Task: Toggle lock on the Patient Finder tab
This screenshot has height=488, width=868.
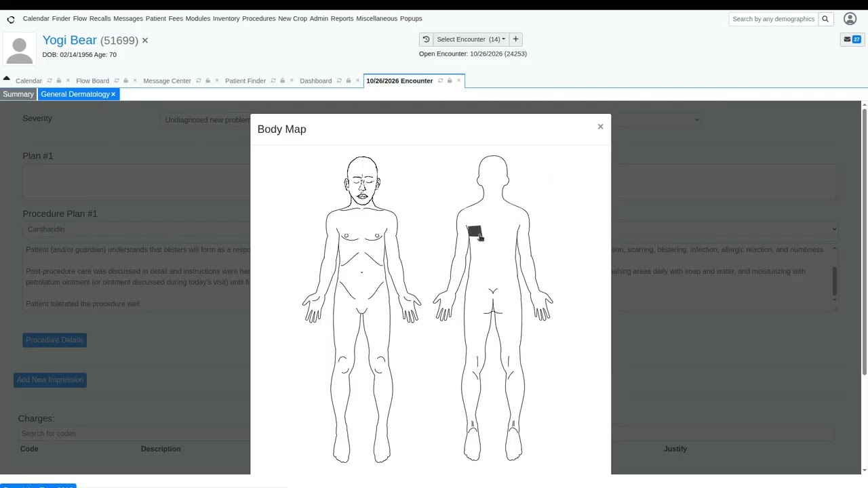Action: [x=282, y=81]
